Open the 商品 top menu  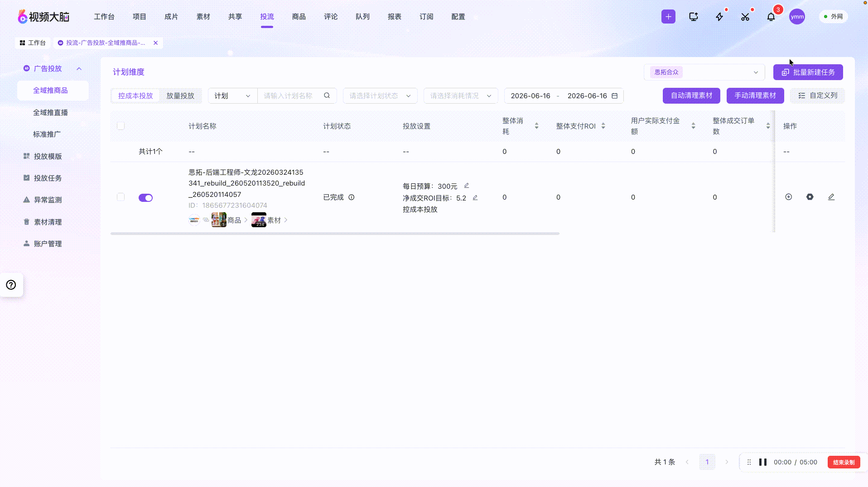pos(299,17)
